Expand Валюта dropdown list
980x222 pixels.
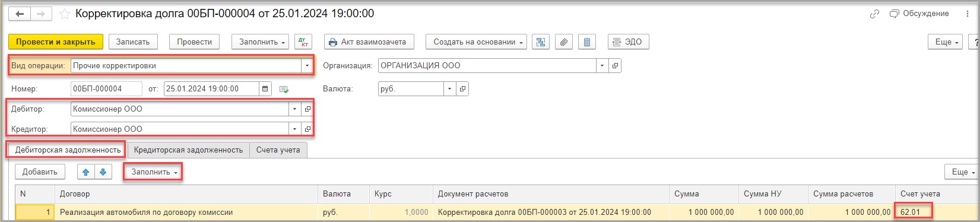pyautogui.click(x=450, y=89)
